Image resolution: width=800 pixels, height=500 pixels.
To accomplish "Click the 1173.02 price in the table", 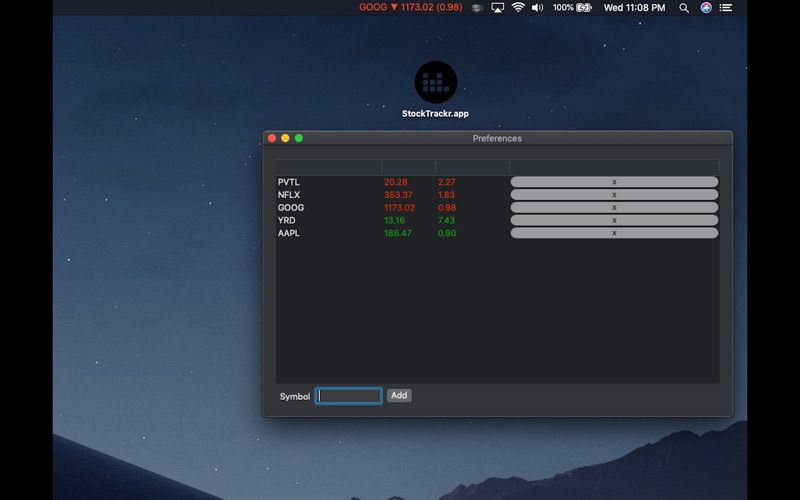I will [399, 208].
